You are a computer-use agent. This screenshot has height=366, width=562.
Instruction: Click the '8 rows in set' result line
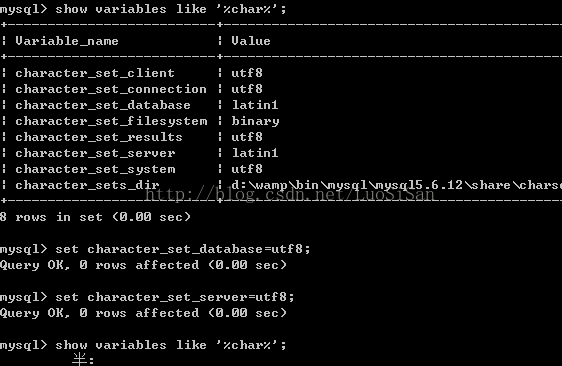tap(95, 217)
